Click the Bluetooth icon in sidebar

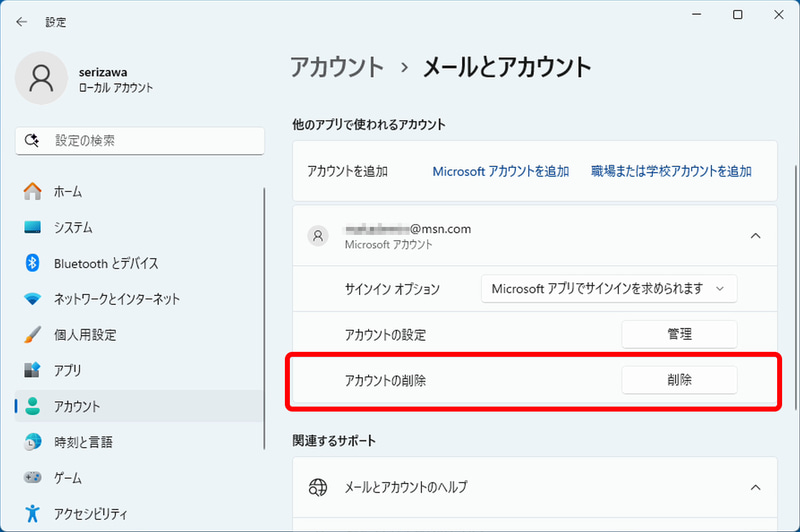click(33, 263)
